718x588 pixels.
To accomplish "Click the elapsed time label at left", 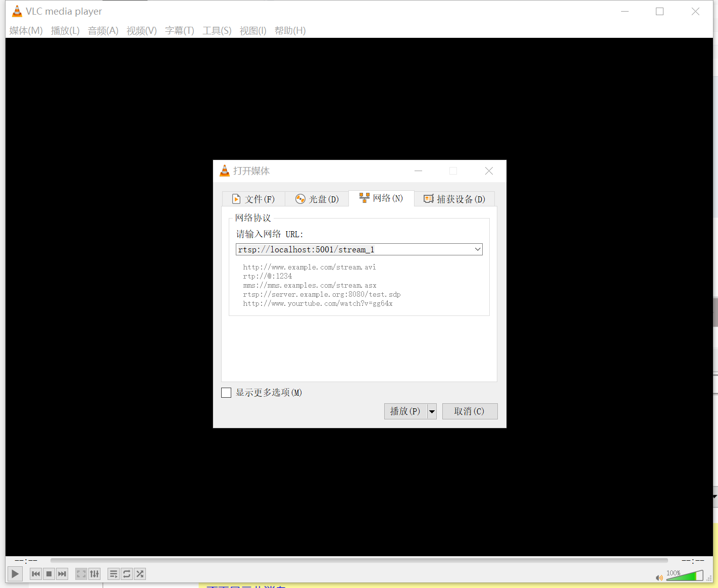I will (x=26, y=560).
